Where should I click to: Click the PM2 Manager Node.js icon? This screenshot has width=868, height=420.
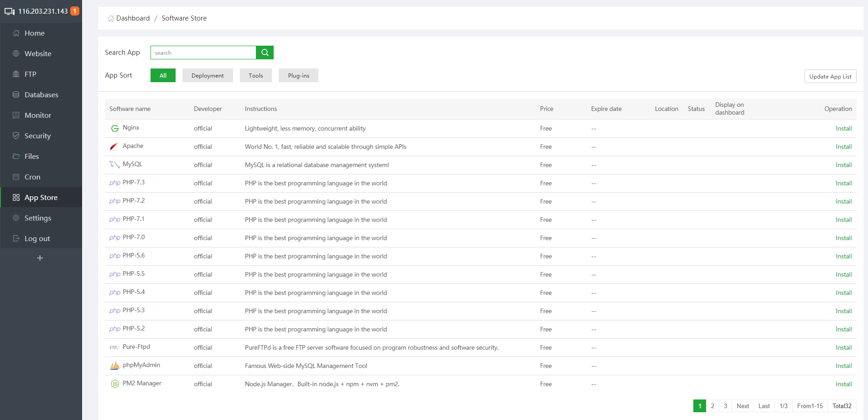(114, 384)
